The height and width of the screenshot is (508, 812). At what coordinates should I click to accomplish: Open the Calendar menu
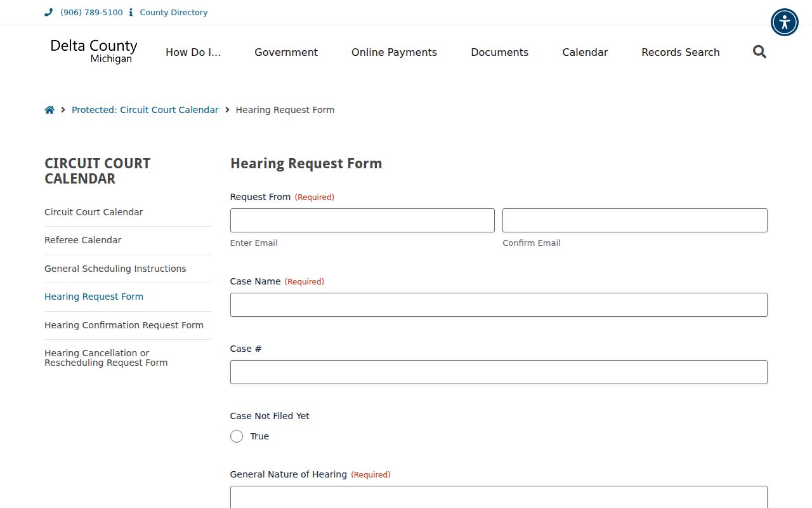[x=585, y=52]
